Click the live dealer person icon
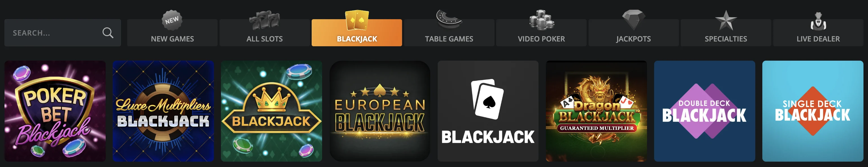The height and width of the screenshot is (167, 868). point(818,21)
